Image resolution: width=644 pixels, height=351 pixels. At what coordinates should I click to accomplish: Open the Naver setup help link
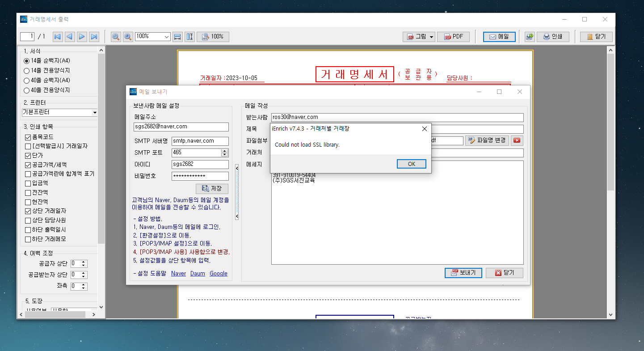[178, 274]
